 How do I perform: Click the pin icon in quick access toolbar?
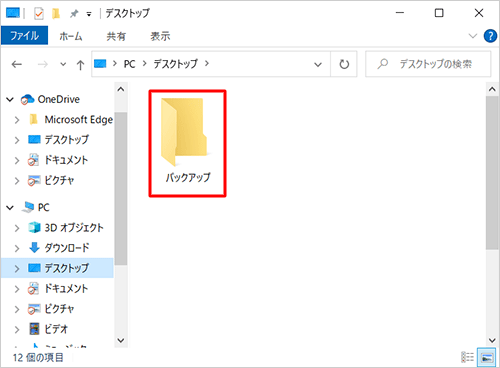point(74,14)
